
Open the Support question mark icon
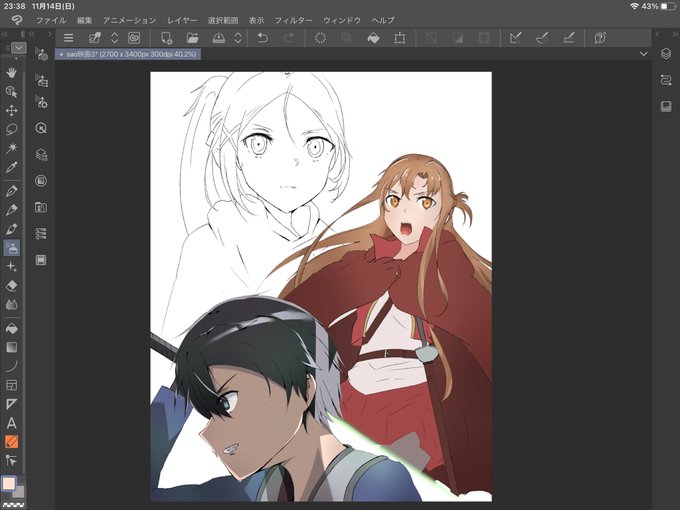(x=600, y=38)
